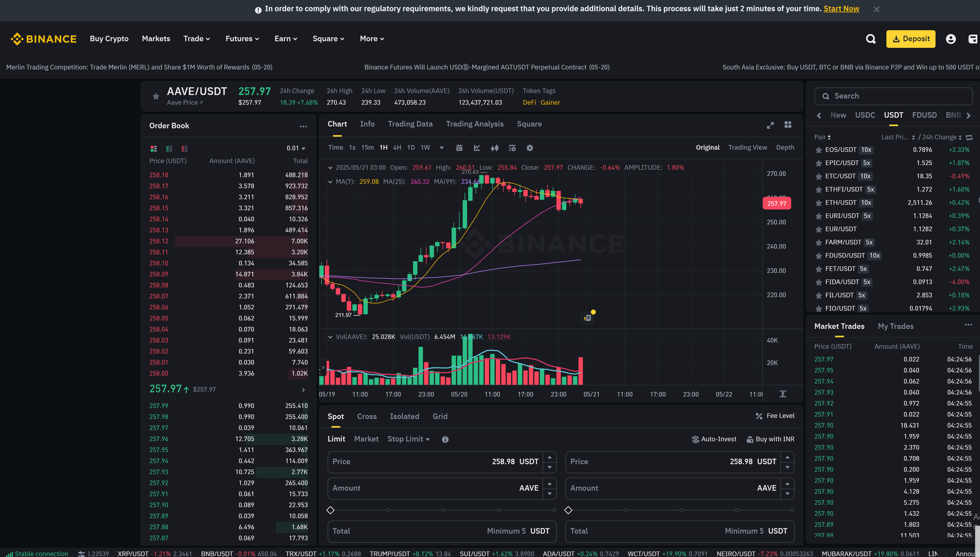The width and height of the screenshot is (980, 557).
Task: Close the regulatory notice banner
Action: [x=876, y=9]
